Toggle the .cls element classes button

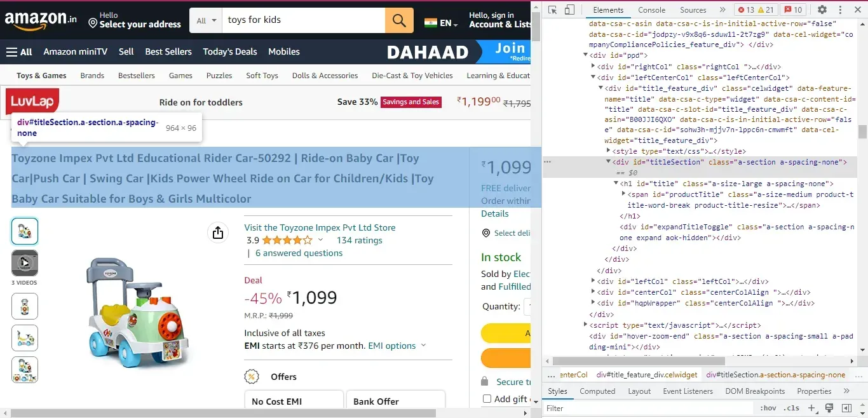click(x=791, y=408)
